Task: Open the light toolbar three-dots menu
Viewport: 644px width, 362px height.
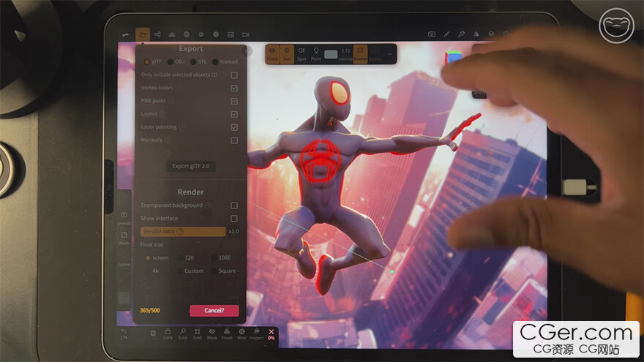Action: click(389, 54)
